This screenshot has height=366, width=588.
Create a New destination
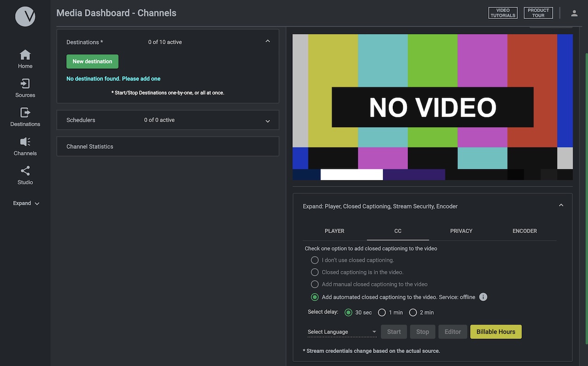tap(92, 61)
